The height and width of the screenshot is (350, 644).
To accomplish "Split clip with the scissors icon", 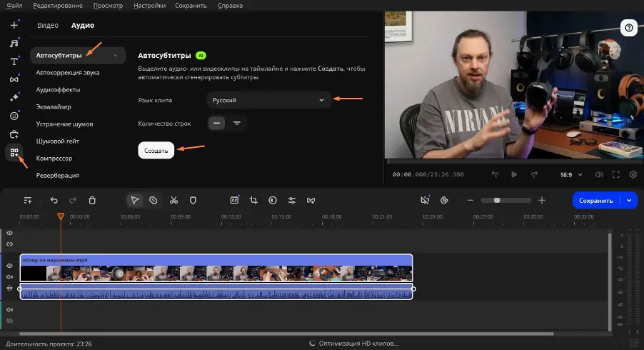I will (173, 201).
